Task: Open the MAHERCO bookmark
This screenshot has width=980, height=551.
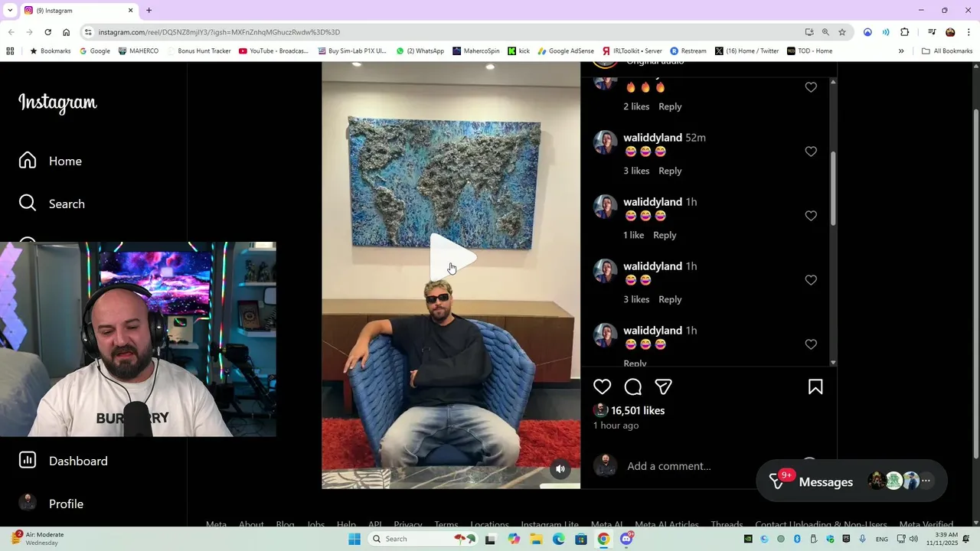Action: (x=138, y=51)
